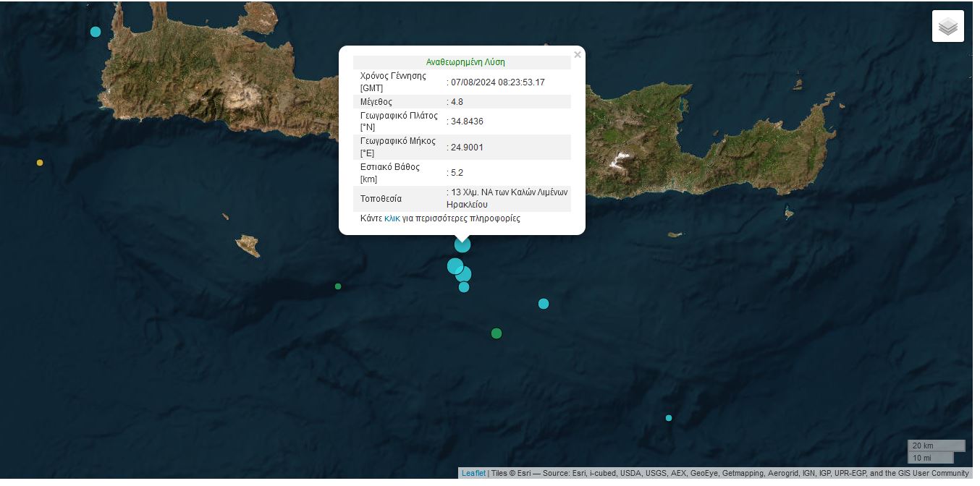Click the longitude value 24.9001
Viewport: 980px width, 486px height.
click(x=467, y=148)
